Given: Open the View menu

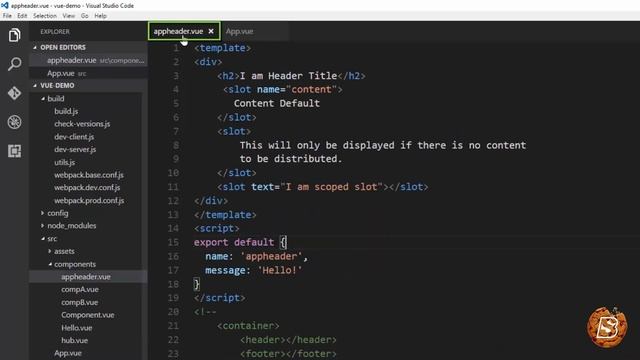Looking at the screenshot, I should point(69,16).
